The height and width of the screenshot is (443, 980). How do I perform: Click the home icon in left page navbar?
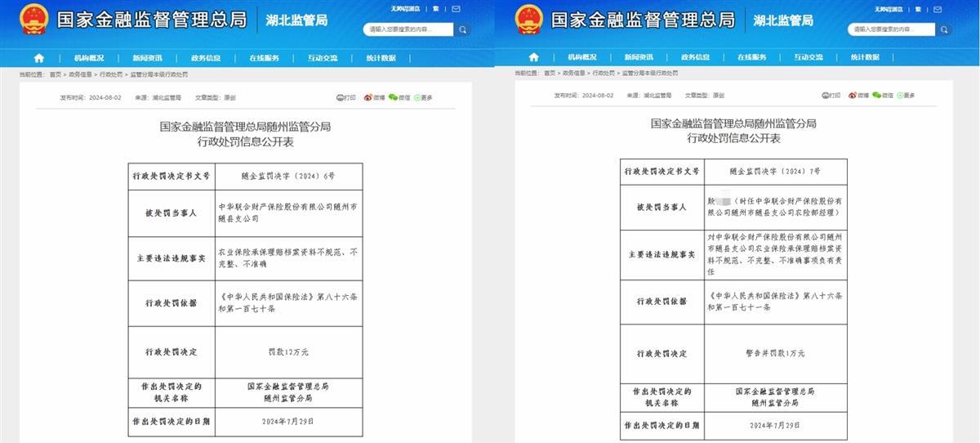pyautogui.click(x=38, y=58)
